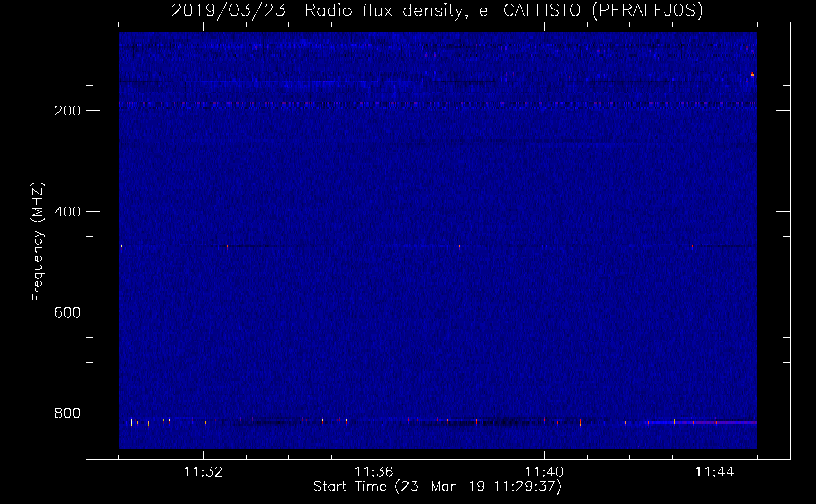
Task: Click the 11:36 time tick label
Action: [374, 472]
